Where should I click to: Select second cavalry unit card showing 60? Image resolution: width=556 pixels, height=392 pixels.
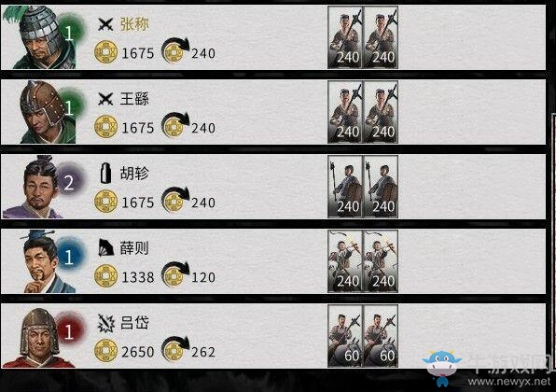pos(381,336)
